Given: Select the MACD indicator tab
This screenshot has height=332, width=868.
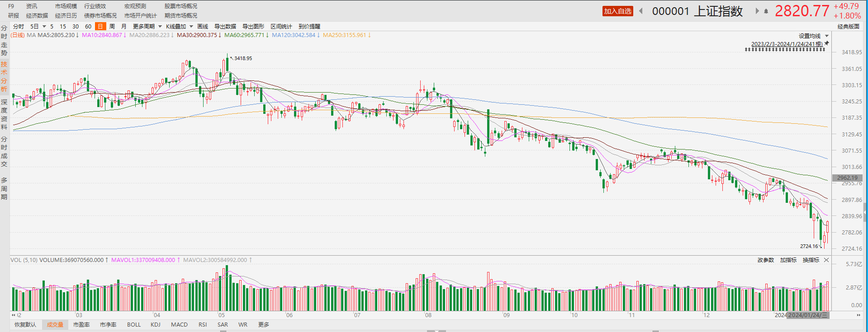Looking at the screenshot, I should [179, 325].
